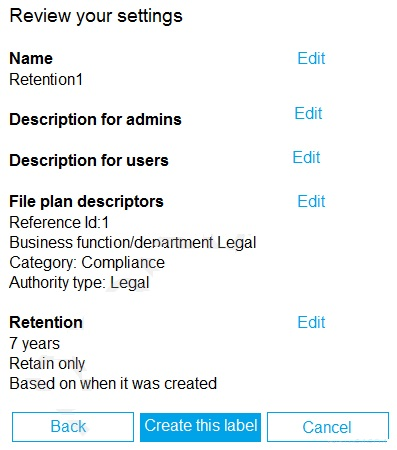Go Back to the previous step
397x450 pixels.
[x=73, y=427]
